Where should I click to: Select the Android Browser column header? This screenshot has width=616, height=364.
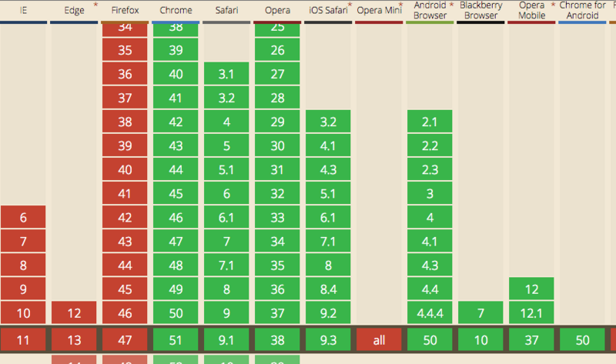[430, 10]
